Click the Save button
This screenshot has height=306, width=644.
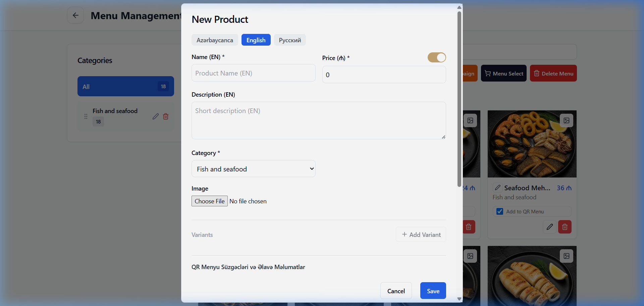[433, 291]
